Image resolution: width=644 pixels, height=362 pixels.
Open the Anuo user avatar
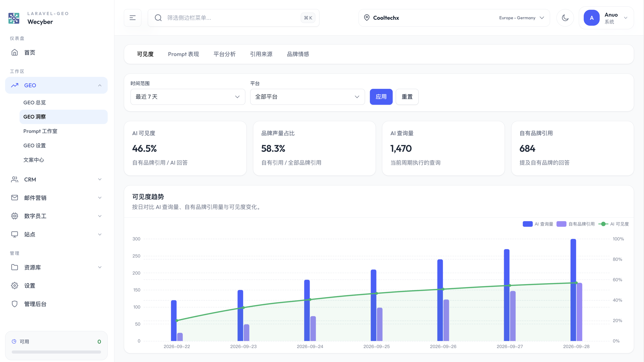tap(591, 18)
